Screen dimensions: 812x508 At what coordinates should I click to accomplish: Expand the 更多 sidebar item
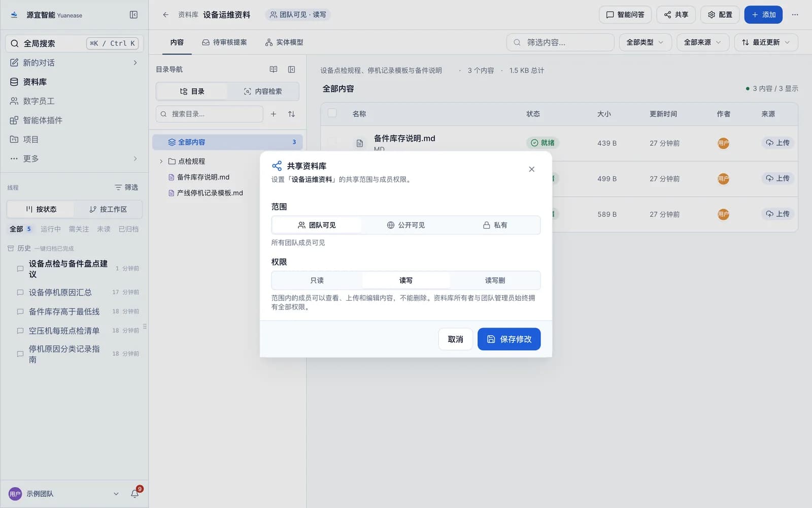(x=74, y=158)
